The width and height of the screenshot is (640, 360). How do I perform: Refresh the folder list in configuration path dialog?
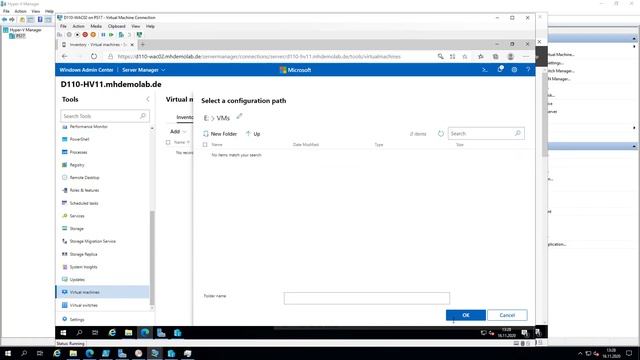point(440,133)
